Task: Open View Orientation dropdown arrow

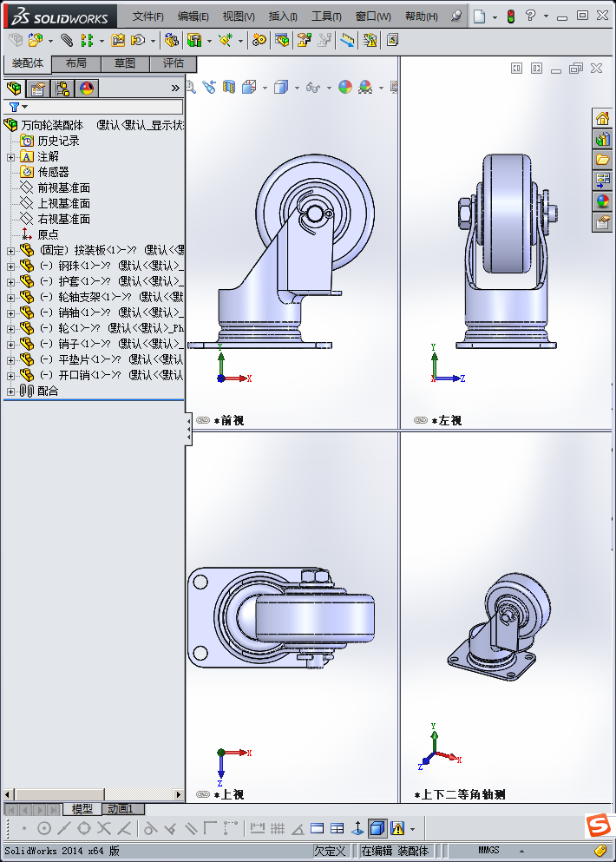Action: pos(265,88)
